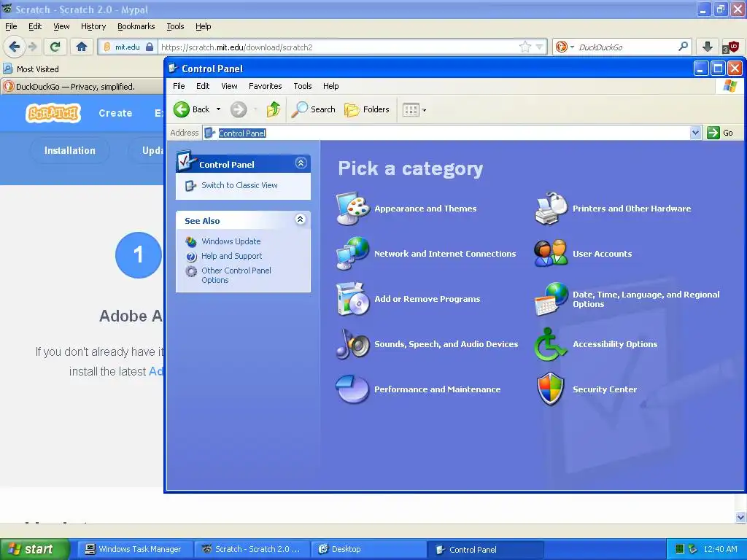This screenshot has width=747, height=560.
Task: Click Mypal browser back arrow
Action: pyautogui.click(x=15, y=47)
